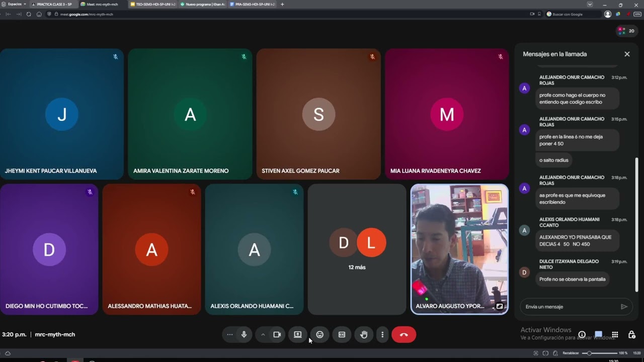Click the shield privacy icon in address bar
This screenshot has width=644, height=362.
[x=49, y=14]
